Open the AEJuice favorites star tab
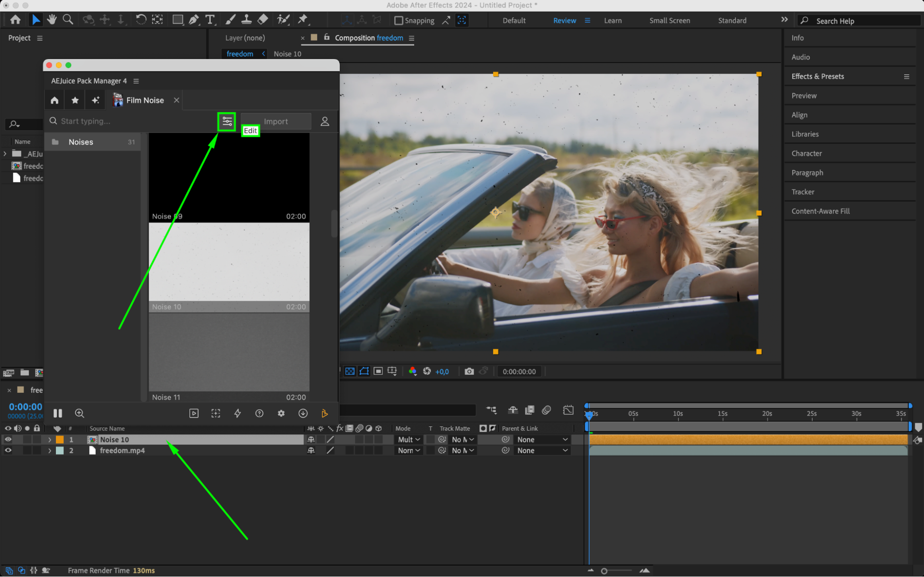Screen dimensions: 924x577 coord(75,100)
